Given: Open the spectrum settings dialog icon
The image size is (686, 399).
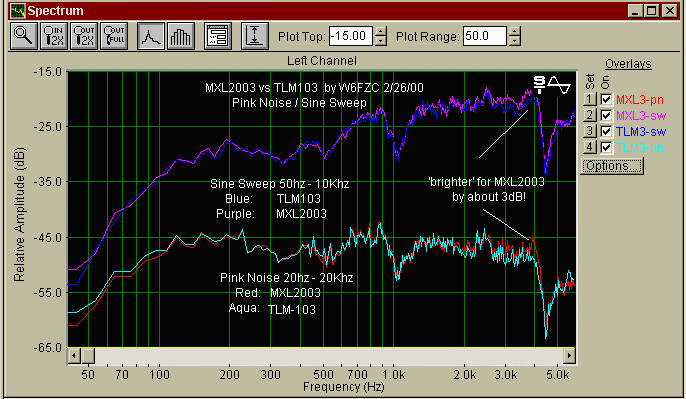Looking at the screenshot, I should (218, 36).
